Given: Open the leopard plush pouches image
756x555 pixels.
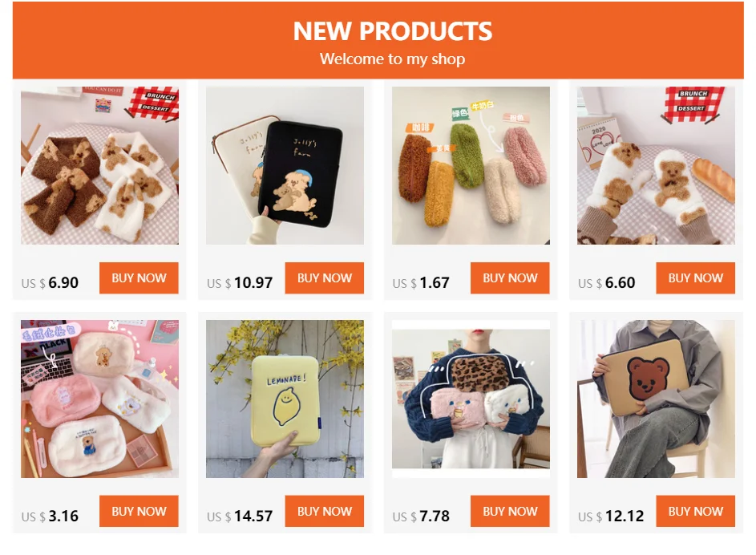Looking at the screenshot, I should tap(471, 399).
